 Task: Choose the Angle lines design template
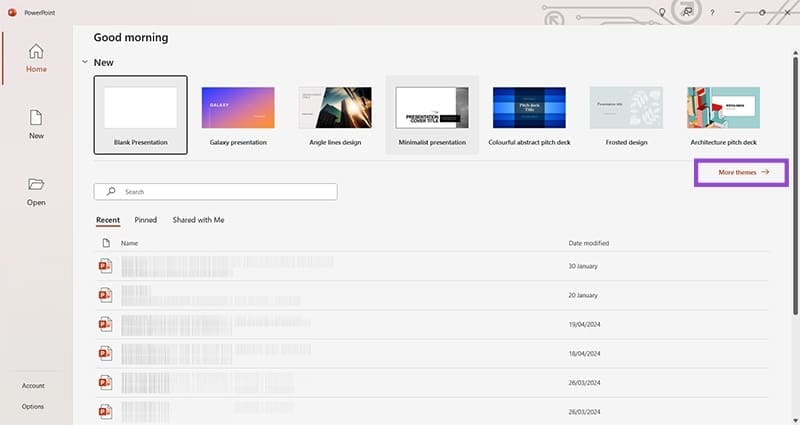[x=335, y=115]
